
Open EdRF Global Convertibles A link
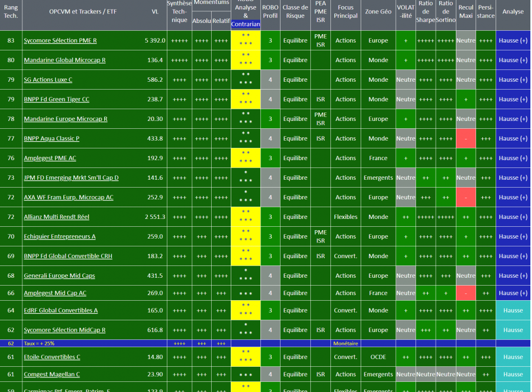coord(60,310)
